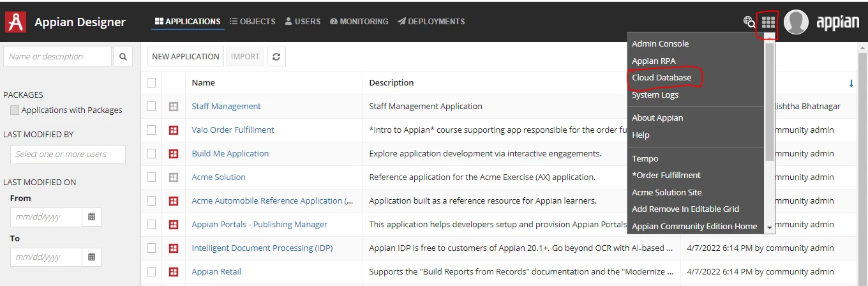Click the sort arrow in last modified column
Viewport: 868px width, 286px height.
tap(851, 83)
